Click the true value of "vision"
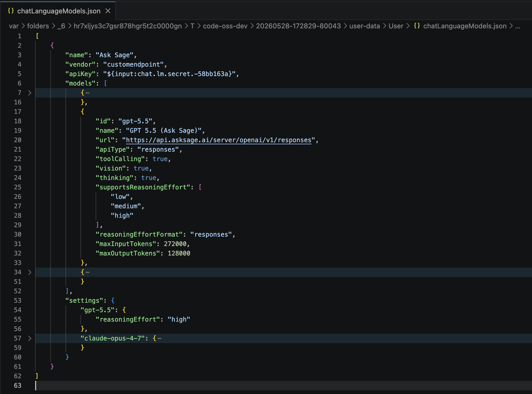532x394 pixels. pyautogui.click(x=141, y=168)
